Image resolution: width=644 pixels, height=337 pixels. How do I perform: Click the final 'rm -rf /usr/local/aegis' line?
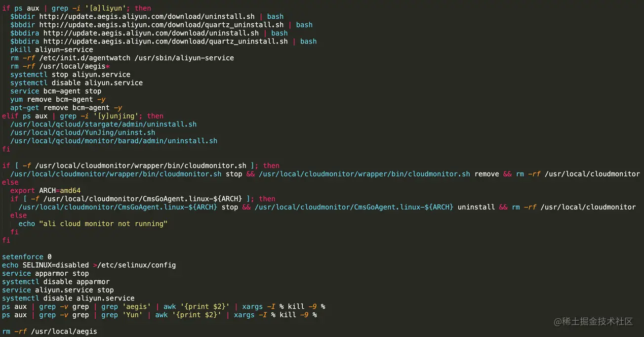49,332
